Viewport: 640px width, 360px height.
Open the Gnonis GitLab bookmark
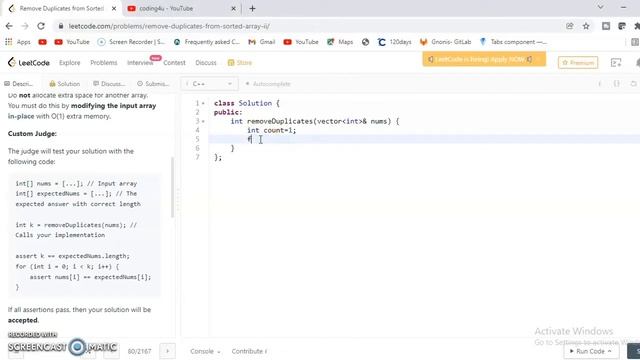point(445,42)
